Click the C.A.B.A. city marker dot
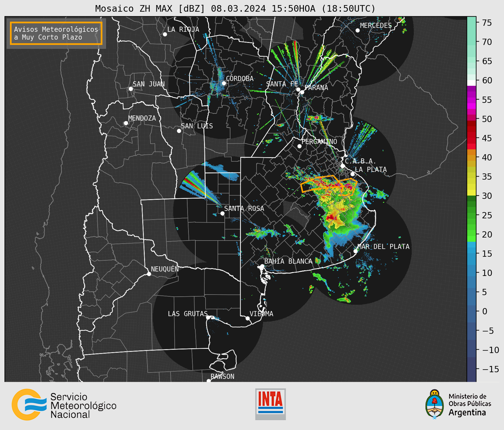The width and height of the screenshot is (504, 430). 343,166
